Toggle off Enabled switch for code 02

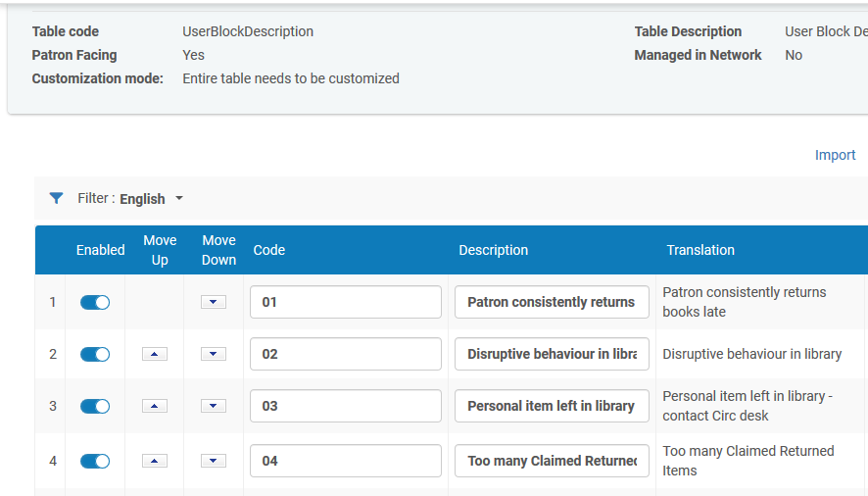click(x=95, y=354)
